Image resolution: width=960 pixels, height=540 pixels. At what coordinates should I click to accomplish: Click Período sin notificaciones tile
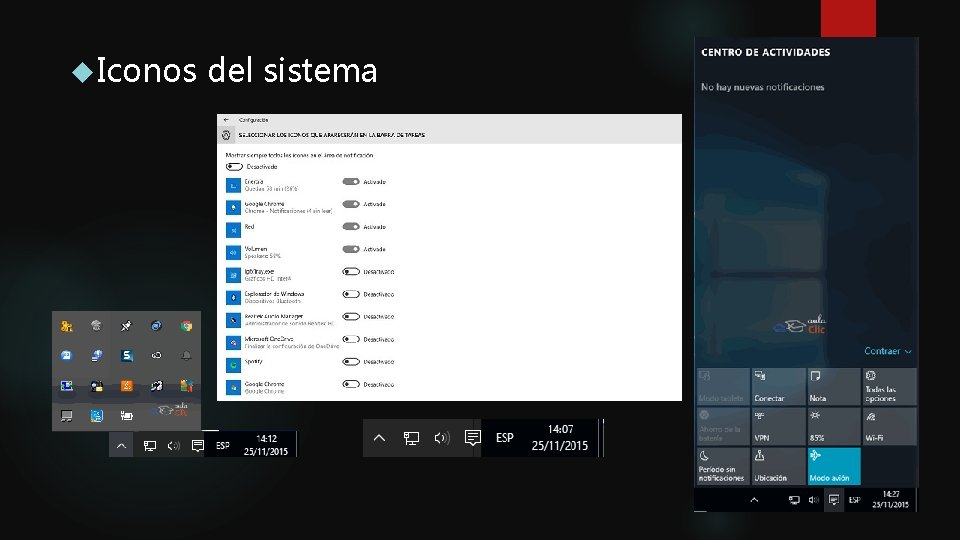pyautogui.click(x=723, y=467)
